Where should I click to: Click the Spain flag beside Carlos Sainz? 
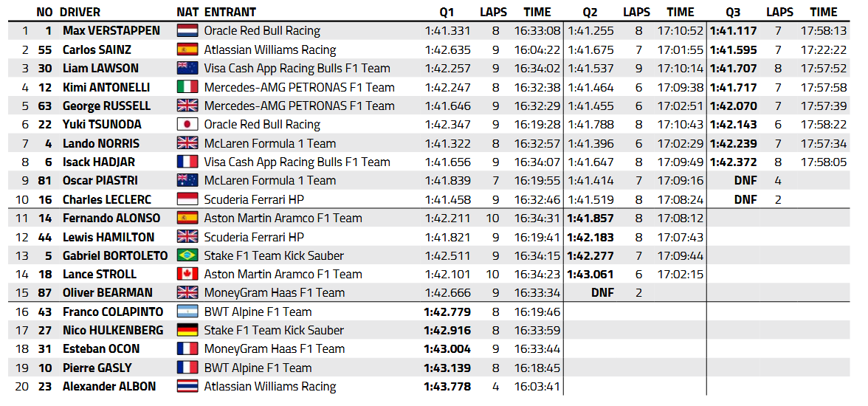pyautogui.click(x=188, y=50)
